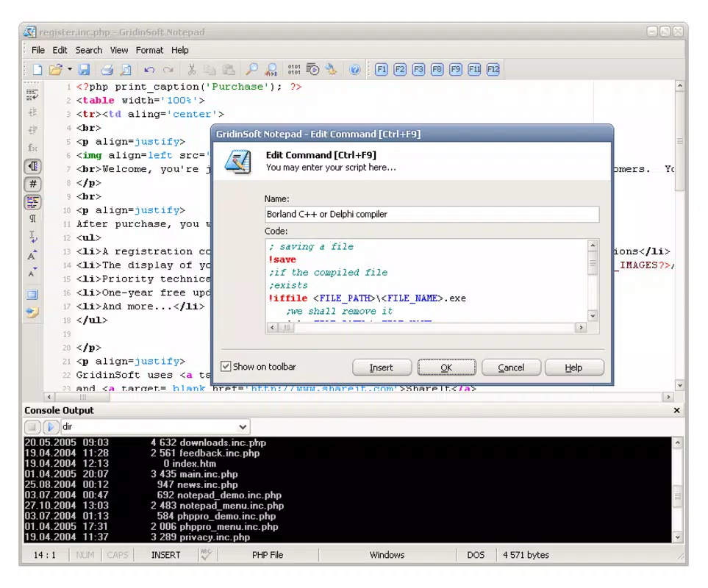Click the Paste clipboard icon
Screen dimensions: 708x588
(x=229, y=70)
